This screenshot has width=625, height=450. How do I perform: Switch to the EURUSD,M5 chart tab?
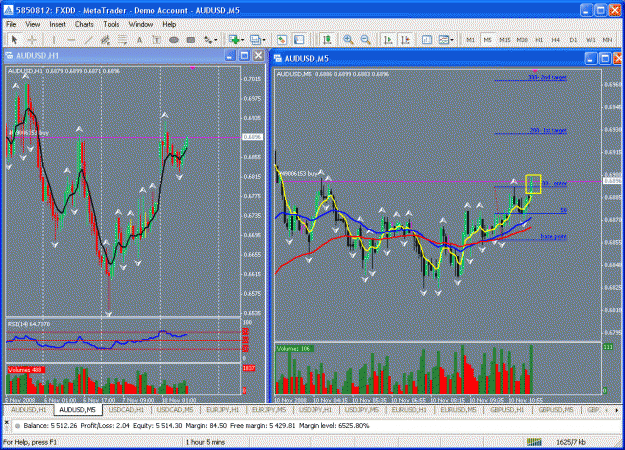pos(458,409)
